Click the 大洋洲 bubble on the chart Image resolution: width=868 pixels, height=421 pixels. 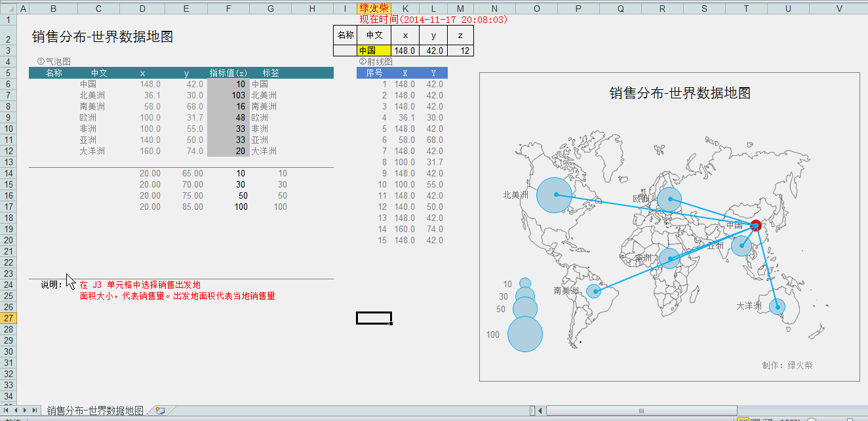[x=777, y=306]
